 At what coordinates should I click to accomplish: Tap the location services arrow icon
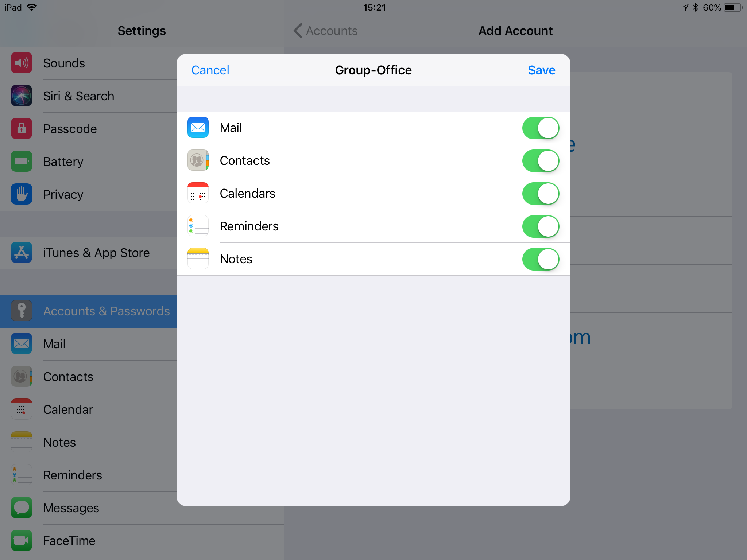click(685, 7)
